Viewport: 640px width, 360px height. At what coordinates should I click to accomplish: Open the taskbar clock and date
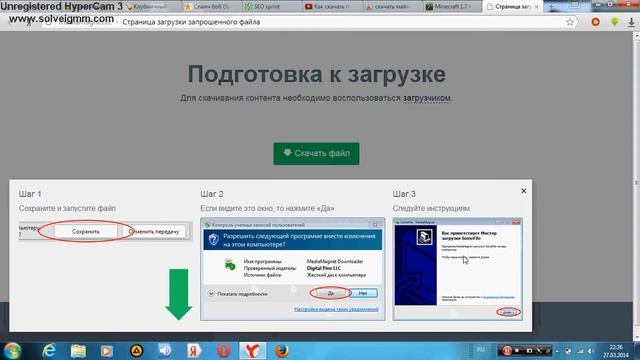(x=616, y=351)
